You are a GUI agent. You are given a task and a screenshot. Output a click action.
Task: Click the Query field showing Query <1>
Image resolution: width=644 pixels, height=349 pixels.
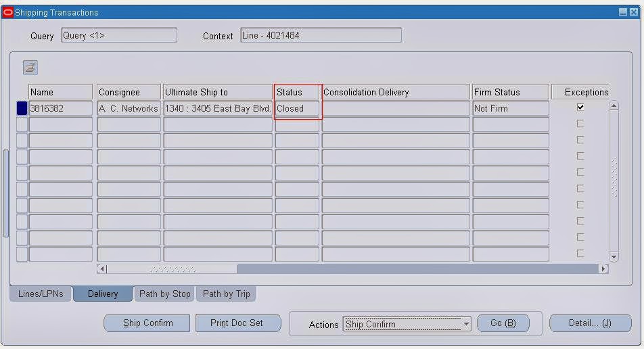[x=119, y=35]
